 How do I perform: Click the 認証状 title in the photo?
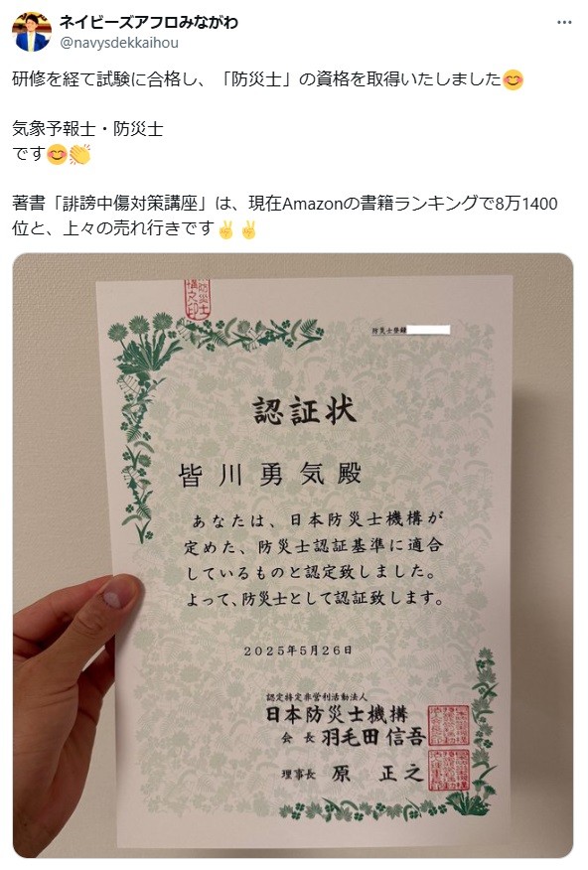point(305,410)
